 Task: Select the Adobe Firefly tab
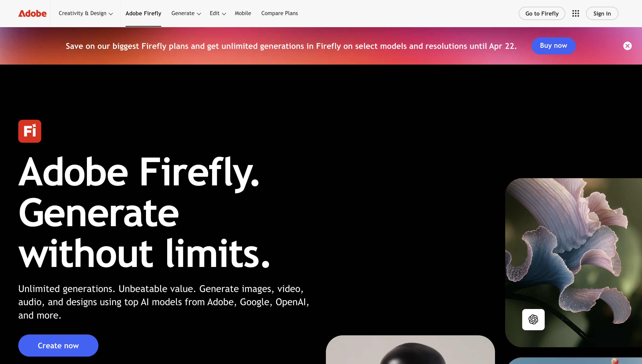143,13
